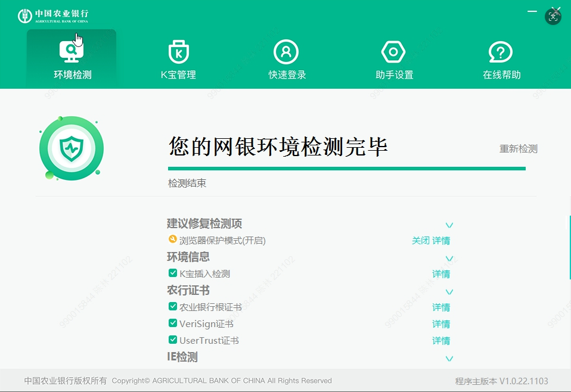
Task: Collapse the 农行证书 section chevron
Action: point(449,292)
